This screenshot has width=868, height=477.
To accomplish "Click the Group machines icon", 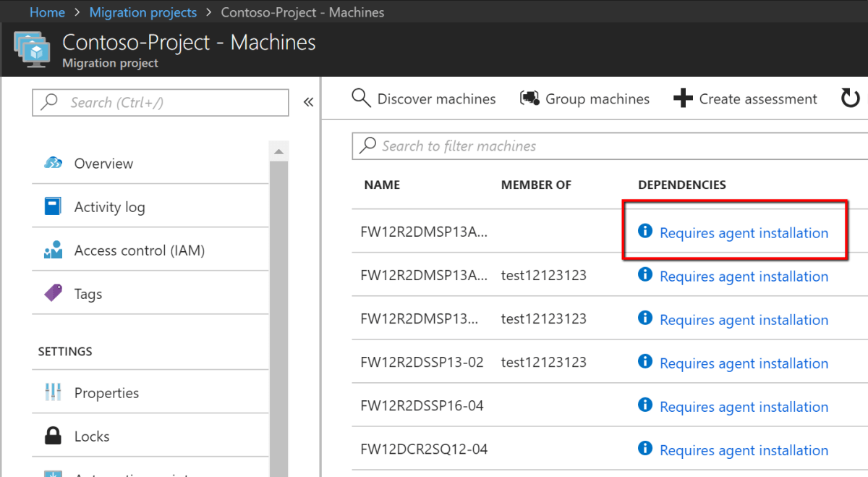I will [x=529, y=98].
